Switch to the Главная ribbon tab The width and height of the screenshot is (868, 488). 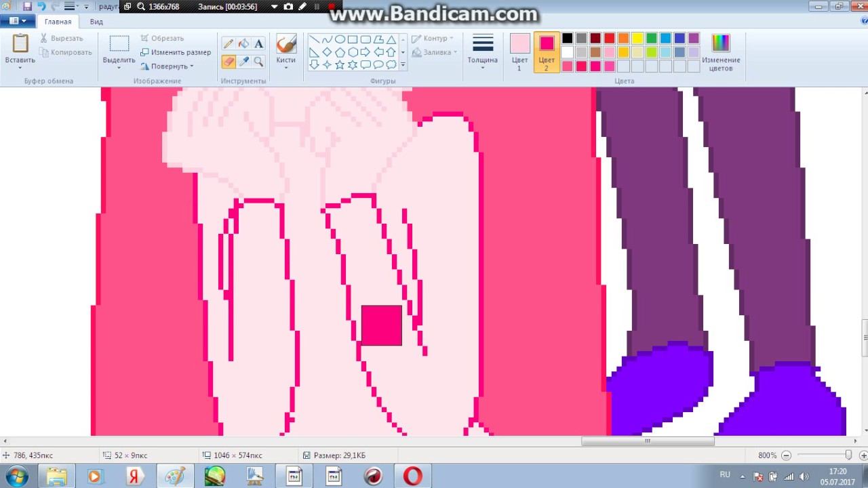pos(58,22)
